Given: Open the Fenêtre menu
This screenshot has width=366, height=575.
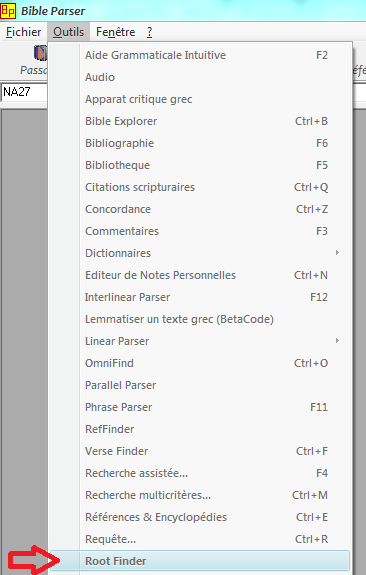Looking at the screenshot, I should pyautogui.click(x=116, y=32).
